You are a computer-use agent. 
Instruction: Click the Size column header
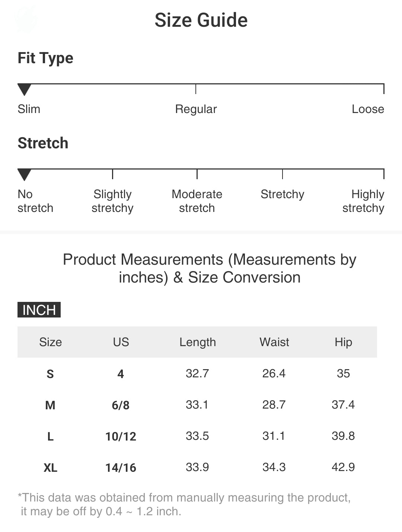click(x=51, y=342)
